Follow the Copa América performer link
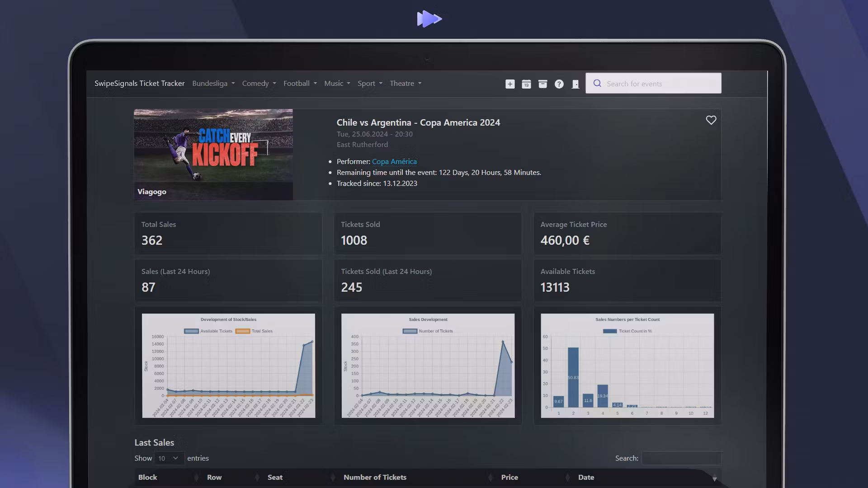868x488 pixels. (394, 162)
